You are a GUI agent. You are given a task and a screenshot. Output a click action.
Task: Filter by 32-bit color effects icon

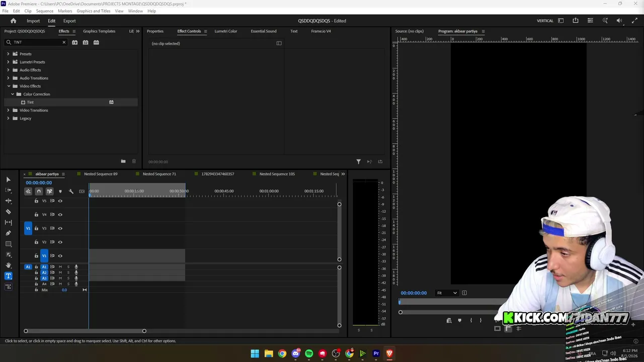click(86, 42)
